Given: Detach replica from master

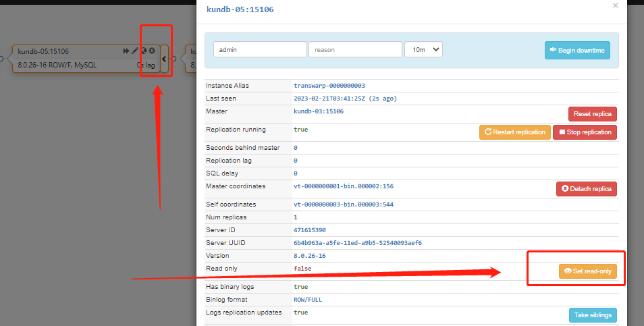Looking at the screenshot, I should (586, 189).
